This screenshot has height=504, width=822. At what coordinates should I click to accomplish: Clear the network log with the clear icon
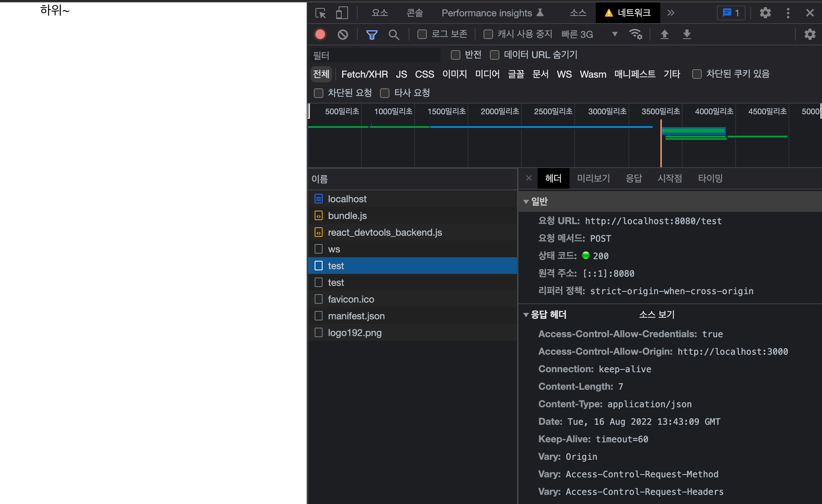click(342, 35)
